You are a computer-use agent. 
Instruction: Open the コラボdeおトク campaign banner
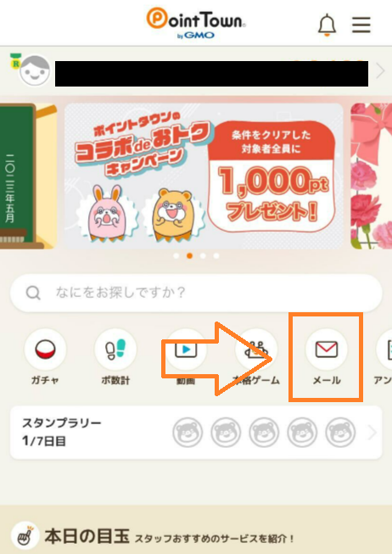pos(204,176)
